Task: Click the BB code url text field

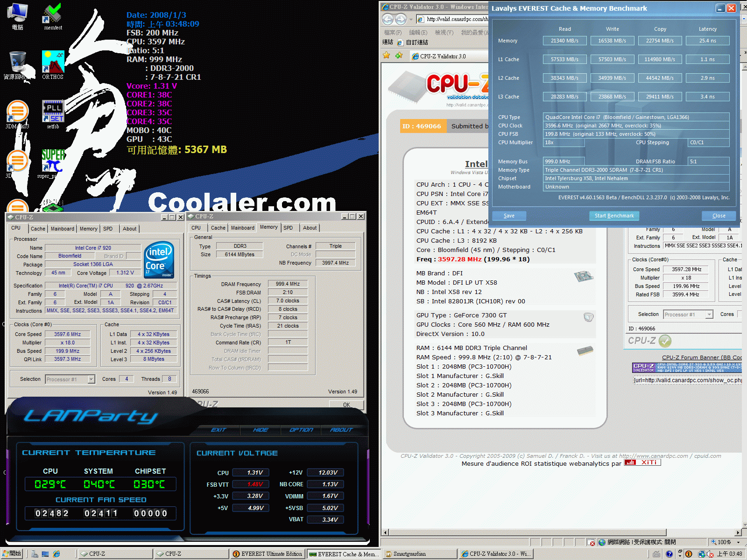Action: (687, 380)
